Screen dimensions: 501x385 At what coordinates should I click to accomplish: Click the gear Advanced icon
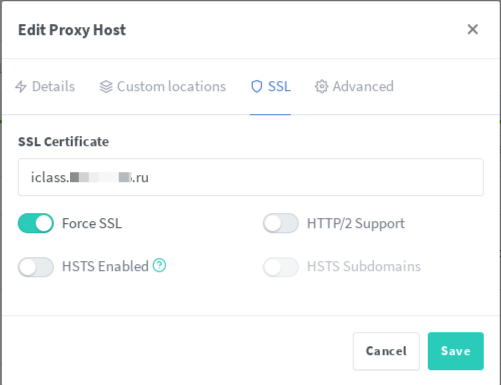click(322, 87)
